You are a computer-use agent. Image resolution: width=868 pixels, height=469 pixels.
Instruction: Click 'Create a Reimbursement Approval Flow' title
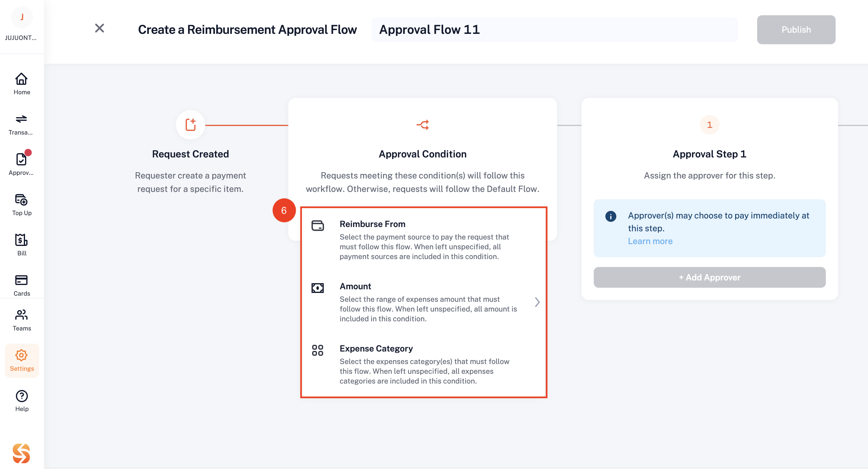(247, 29)
